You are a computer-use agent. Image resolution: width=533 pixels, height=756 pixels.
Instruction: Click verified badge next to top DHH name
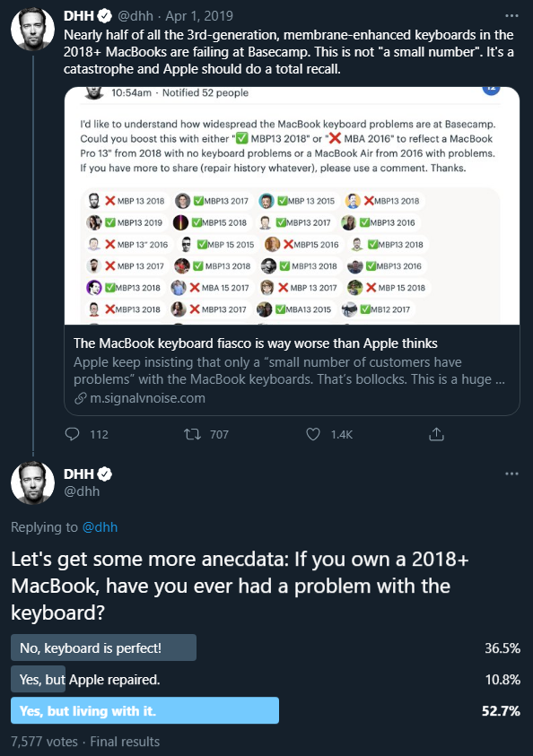click(105, 16)
